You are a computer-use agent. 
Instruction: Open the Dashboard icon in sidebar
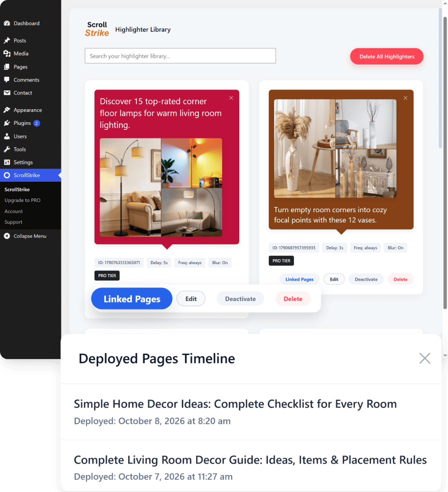(x=7, y=23)
